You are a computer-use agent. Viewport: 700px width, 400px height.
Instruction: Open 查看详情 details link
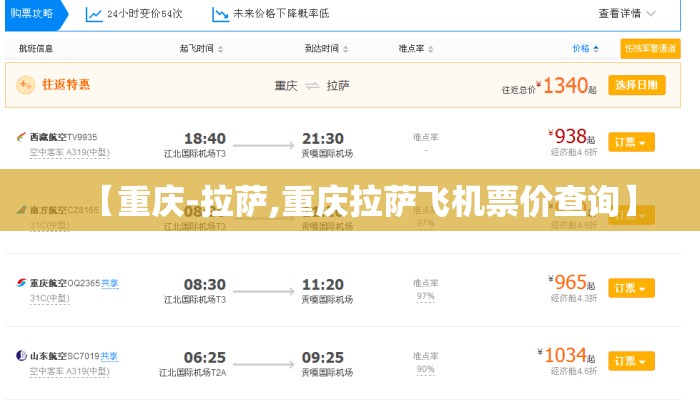pyautogui.click(x=620, y=13)
